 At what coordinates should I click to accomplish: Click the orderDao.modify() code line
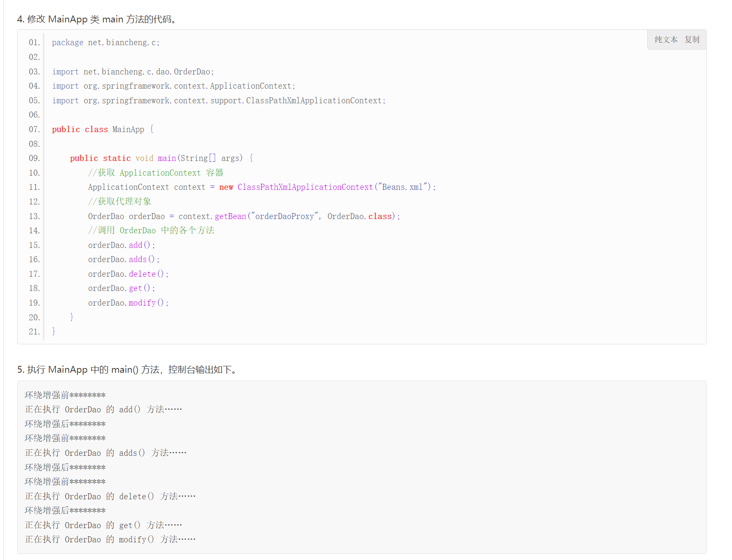tap(128, 303)
